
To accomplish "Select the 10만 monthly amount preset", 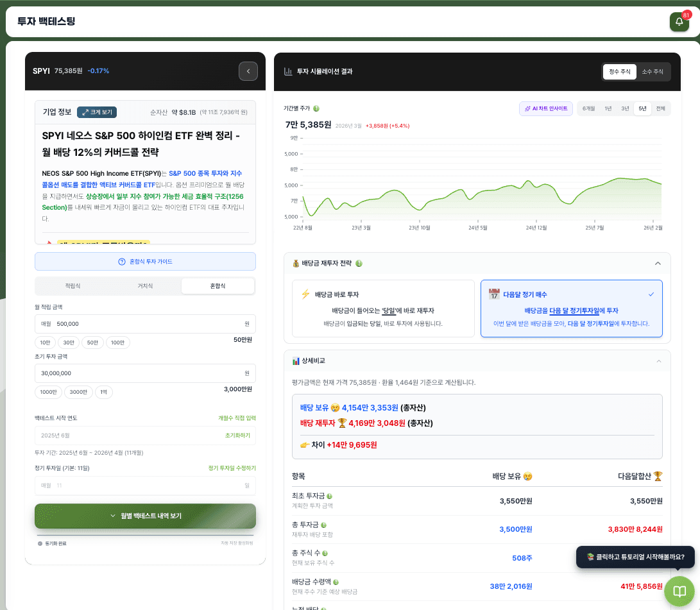I will tap(45, 343).
